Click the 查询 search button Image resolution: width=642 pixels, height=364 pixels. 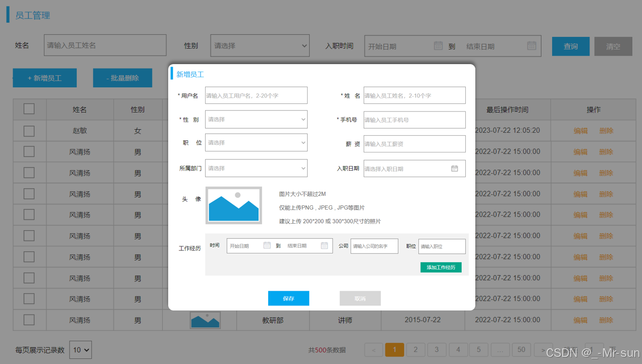[x=571, y=46]
